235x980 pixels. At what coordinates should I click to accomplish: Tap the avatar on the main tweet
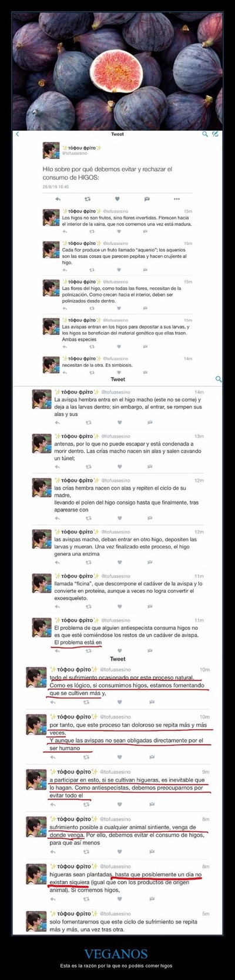pyautogui.click(x=51, y=151)
